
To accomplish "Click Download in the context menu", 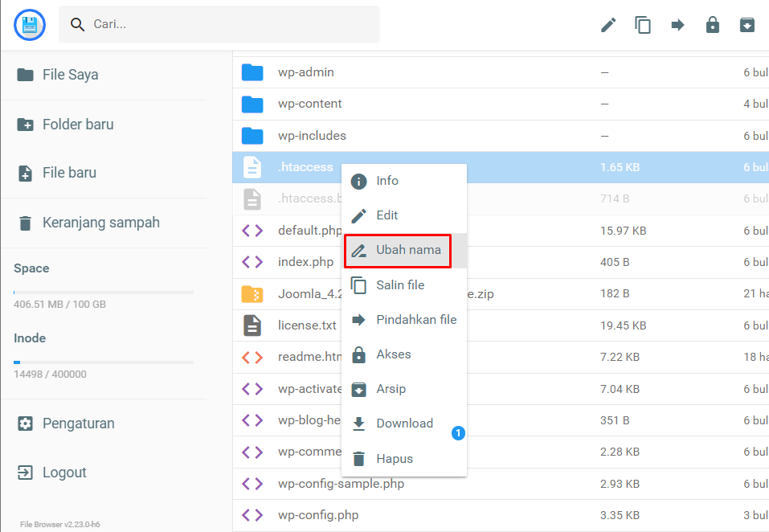I will 404,424.
